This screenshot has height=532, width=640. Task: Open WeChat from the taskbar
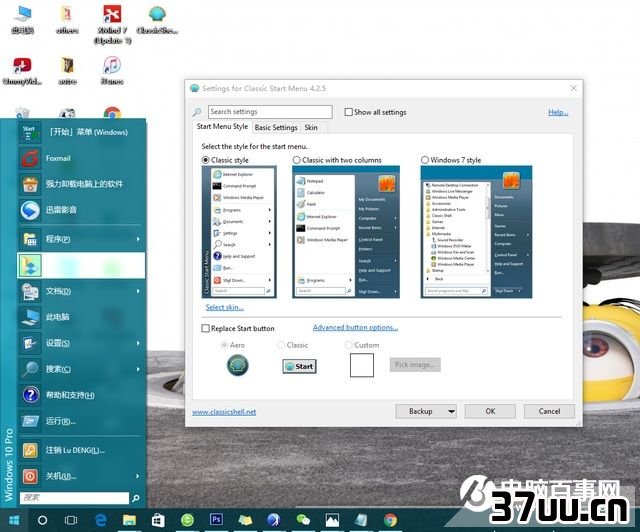pos(303,520)
